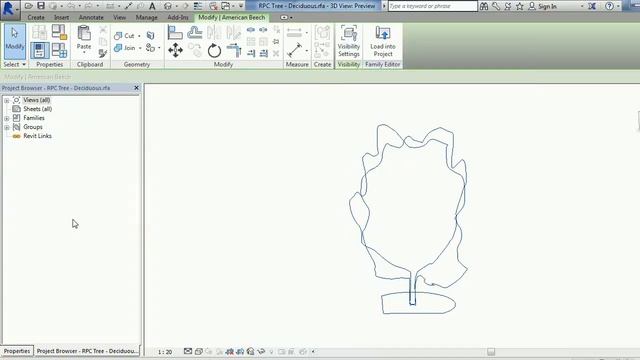Select the Move tool
Viewport: 640px width, 360px height.
175,50
